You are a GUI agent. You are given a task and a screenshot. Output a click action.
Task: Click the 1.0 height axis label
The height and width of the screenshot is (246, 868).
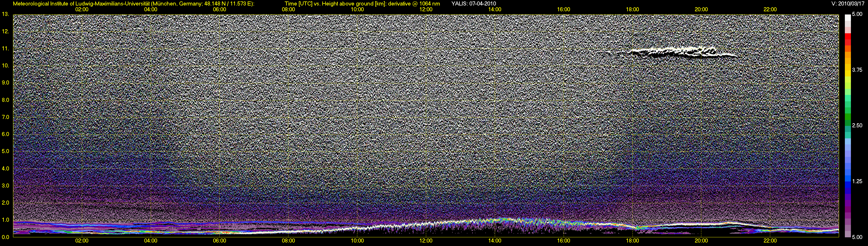pyautogui.click(x=5, y=220)
